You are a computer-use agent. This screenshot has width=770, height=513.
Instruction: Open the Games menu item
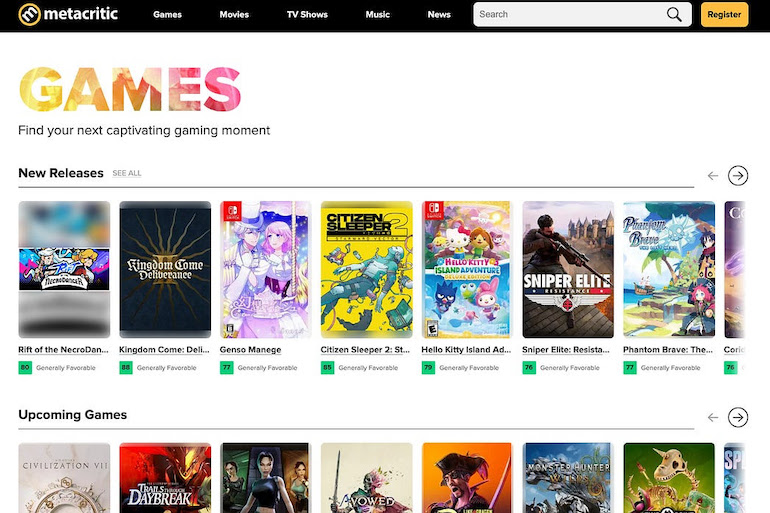[x=167, y=15]
